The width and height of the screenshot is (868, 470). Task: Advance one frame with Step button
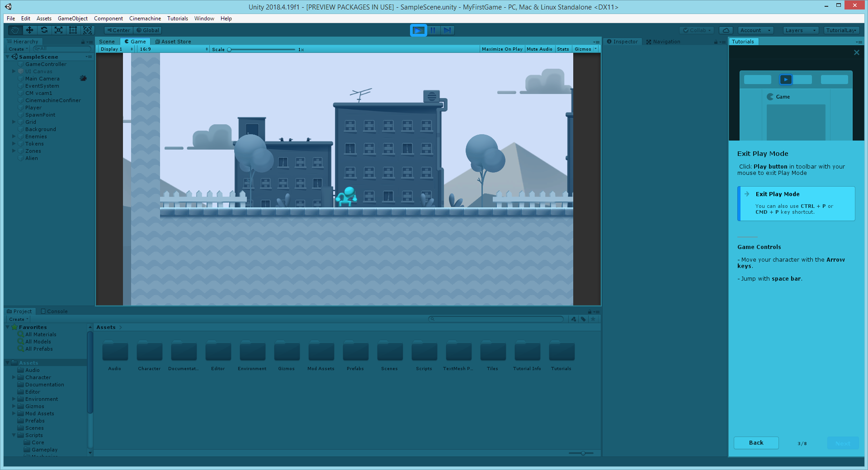447,30
